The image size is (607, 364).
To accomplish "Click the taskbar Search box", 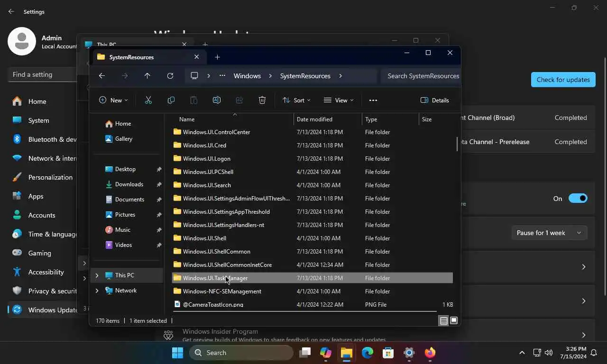I will (x=241, y=353).
